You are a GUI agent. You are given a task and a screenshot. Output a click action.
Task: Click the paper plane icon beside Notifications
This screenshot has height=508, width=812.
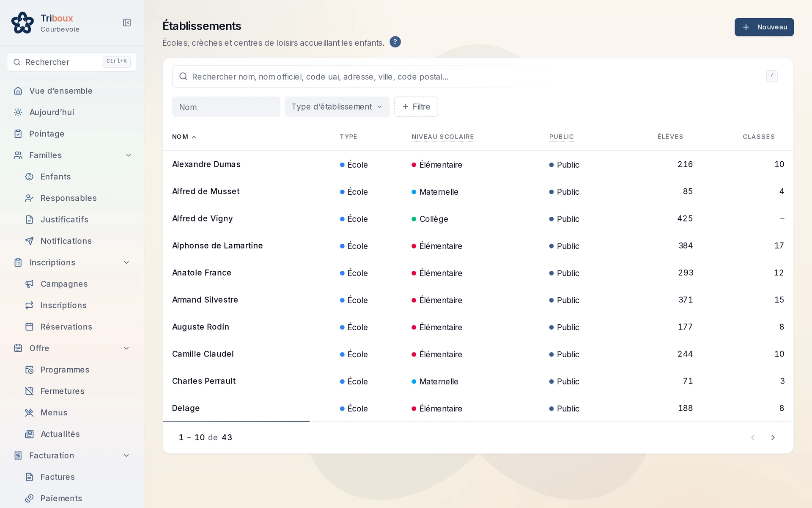29,241
